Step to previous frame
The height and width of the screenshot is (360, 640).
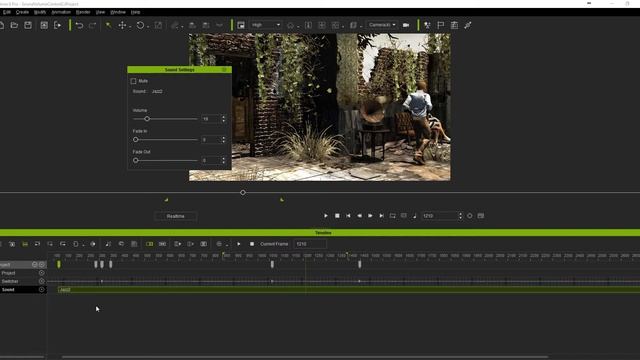[360, 216]
